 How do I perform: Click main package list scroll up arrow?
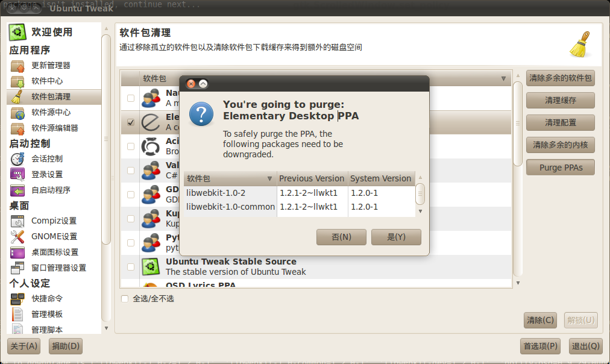pyautogui.click(x=518, y=75)
